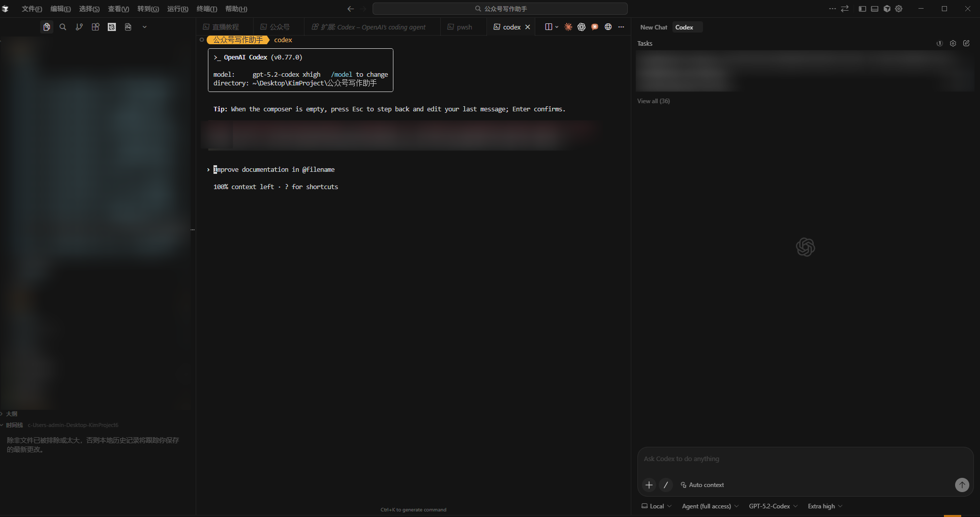Switch to New Chat tab

(654, 27)
